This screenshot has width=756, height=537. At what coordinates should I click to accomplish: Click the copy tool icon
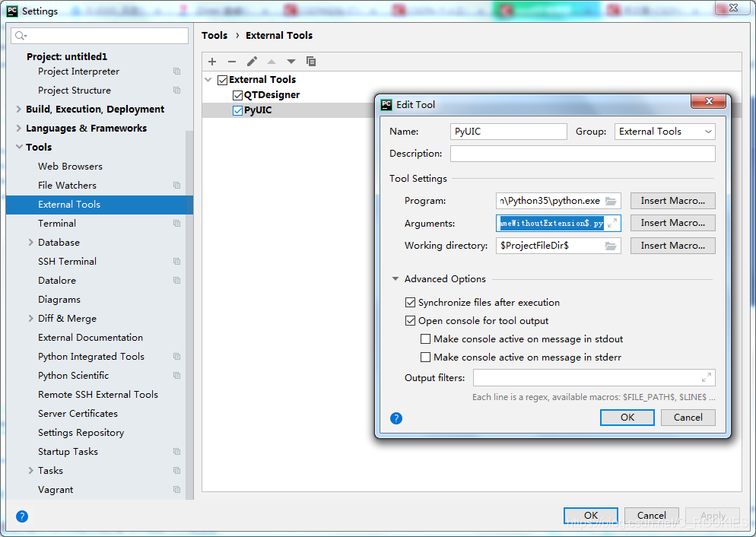tap(311, 61)
